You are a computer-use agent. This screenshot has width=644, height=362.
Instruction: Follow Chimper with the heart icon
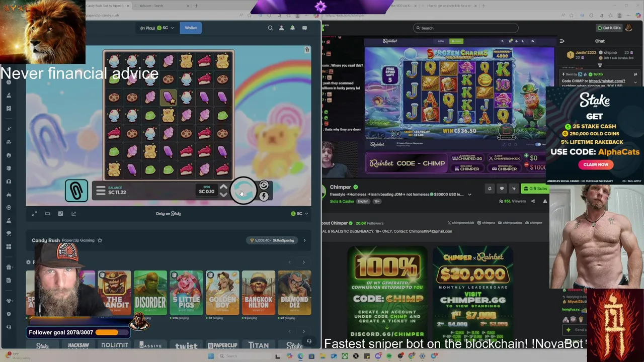pyautogui.click(x=502, y=189)
